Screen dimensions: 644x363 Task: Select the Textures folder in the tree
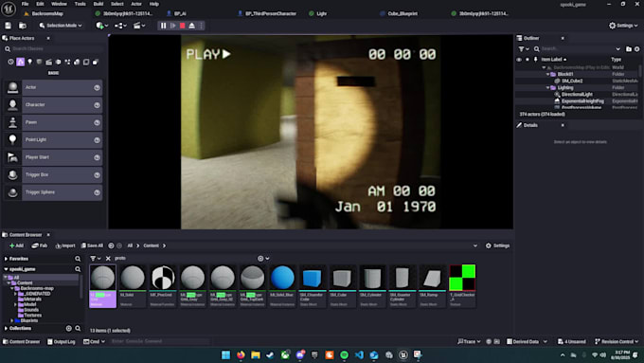pos(32,316)
